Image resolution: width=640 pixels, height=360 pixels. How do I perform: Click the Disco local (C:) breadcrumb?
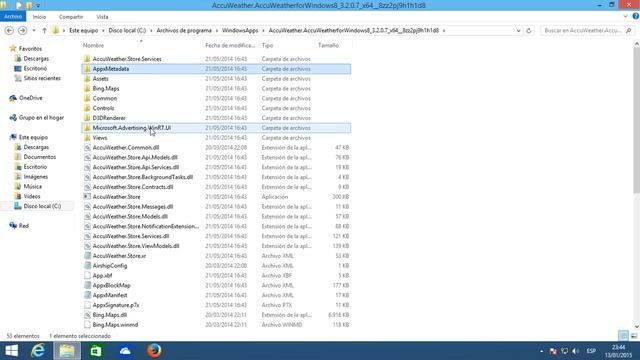[127, 31]
